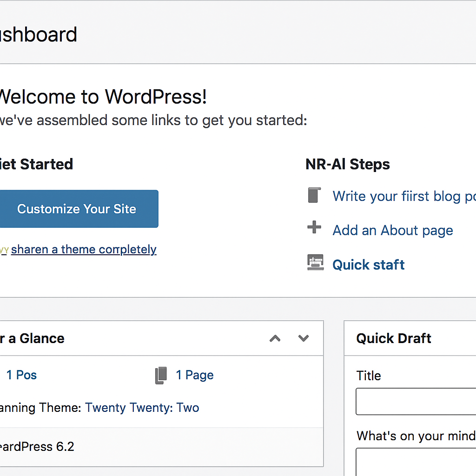
Task: Click the Dashboard page title
Action: point(39,34)
